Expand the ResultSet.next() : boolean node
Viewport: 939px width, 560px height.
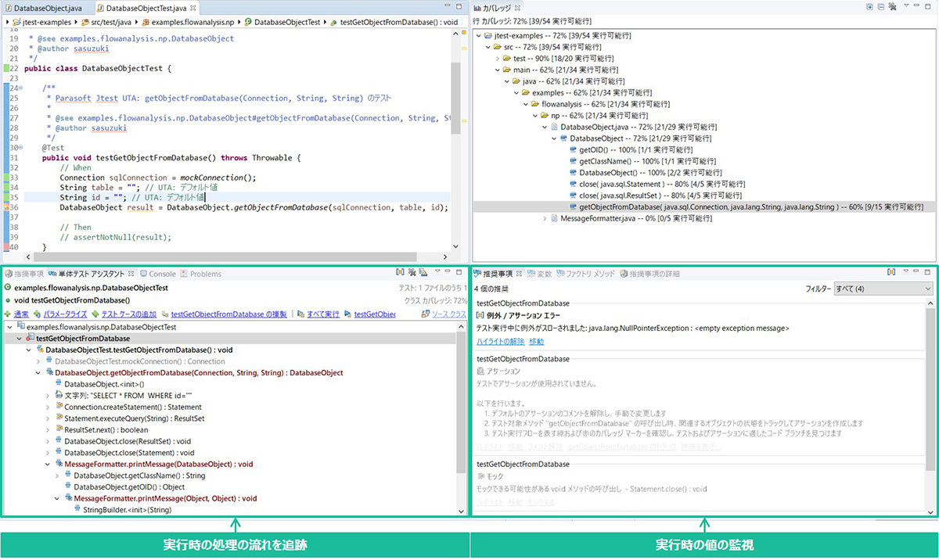(x=47, y=429)
